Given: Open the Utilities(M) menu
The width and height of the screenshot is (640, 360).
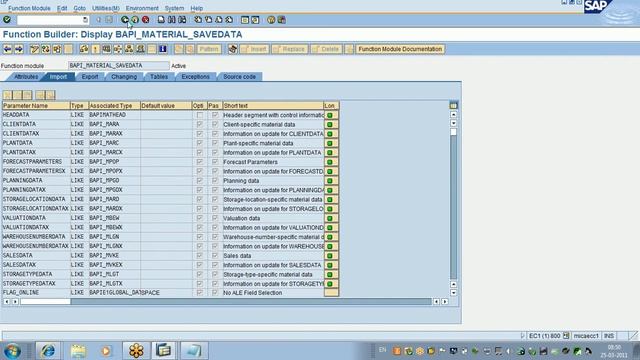Looking at the screenshot, I should 106,8.
